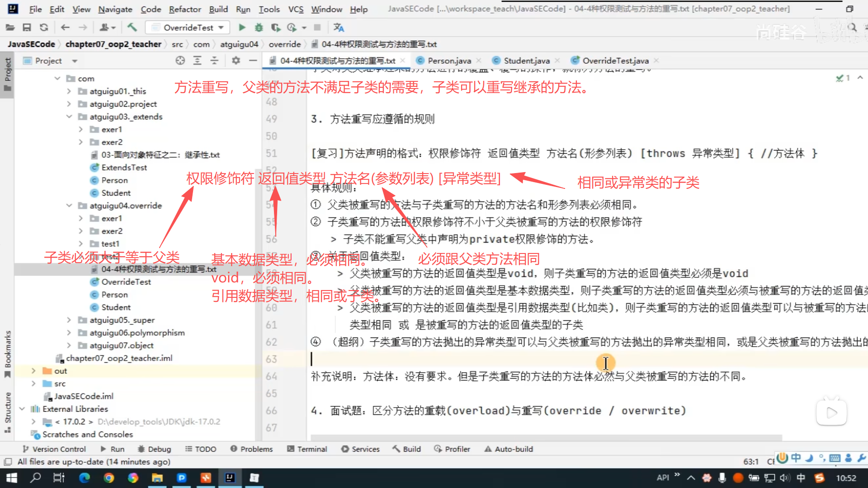Collapse the atguigu04.override package
The image size is (868, 488).
[69, 206]
